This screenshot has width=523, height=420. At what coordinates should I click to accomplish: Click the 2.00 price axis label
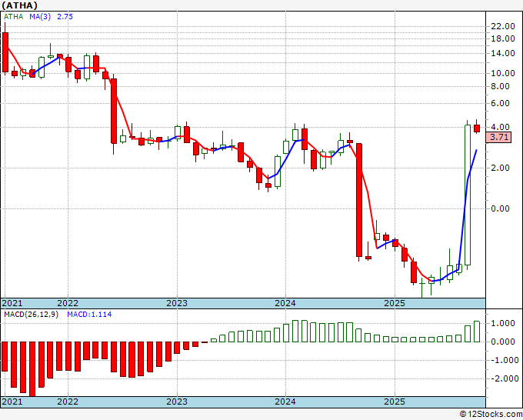tap(501, 168)
